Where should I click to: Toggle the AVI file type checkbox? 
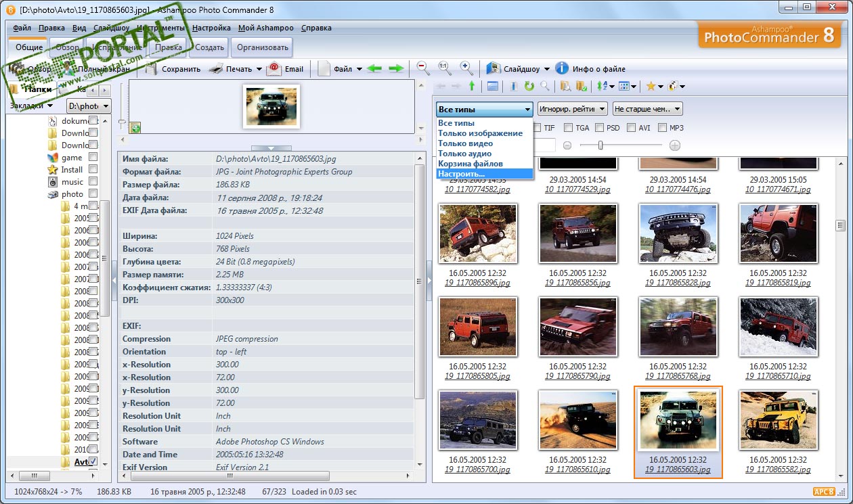[x=631, y=128]
